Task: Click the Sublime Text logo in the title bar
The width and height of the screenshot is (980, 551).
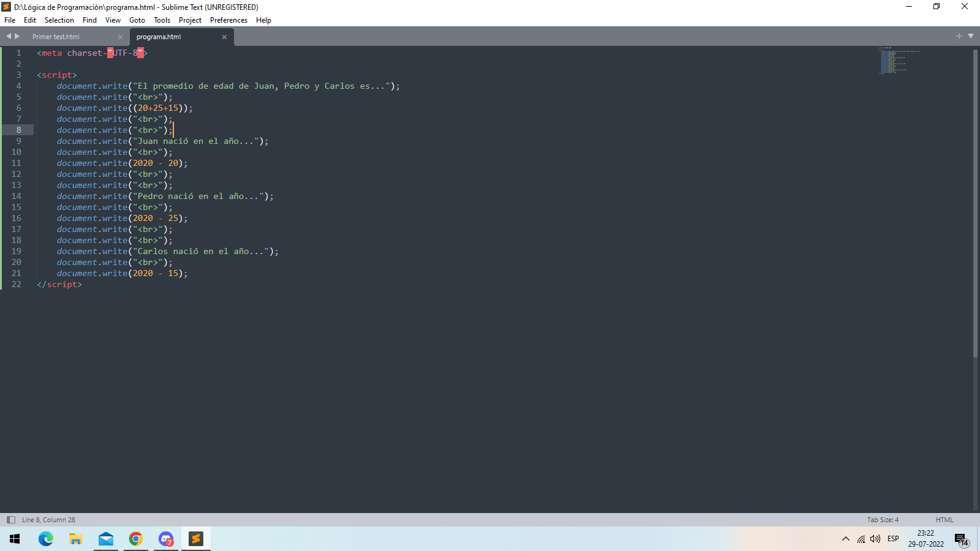Action: pyautogui.click(x=6, y=7)
